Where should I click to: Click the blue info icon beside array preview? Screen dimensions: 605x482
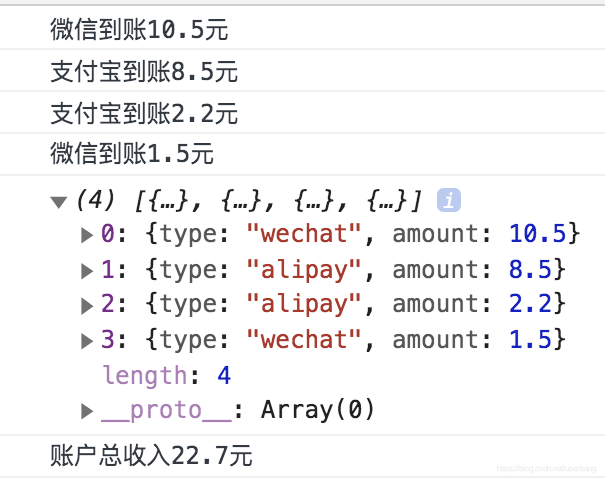tap(449, 200)
